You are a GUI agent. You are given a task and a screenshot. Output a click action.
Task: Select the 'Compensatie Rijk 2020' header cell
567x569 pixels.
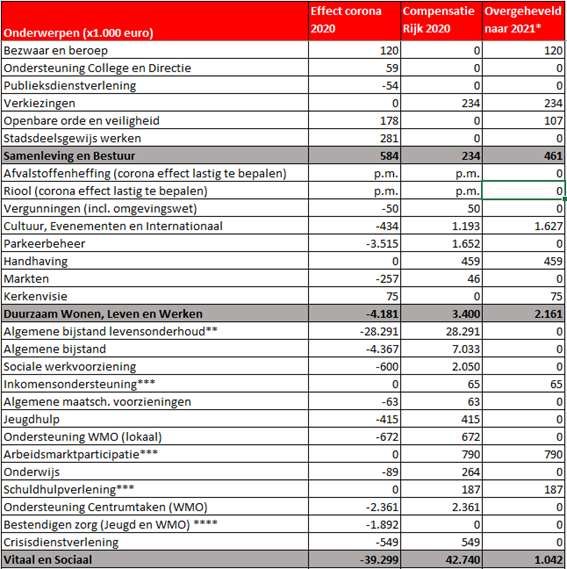click(x=441, y=21)
